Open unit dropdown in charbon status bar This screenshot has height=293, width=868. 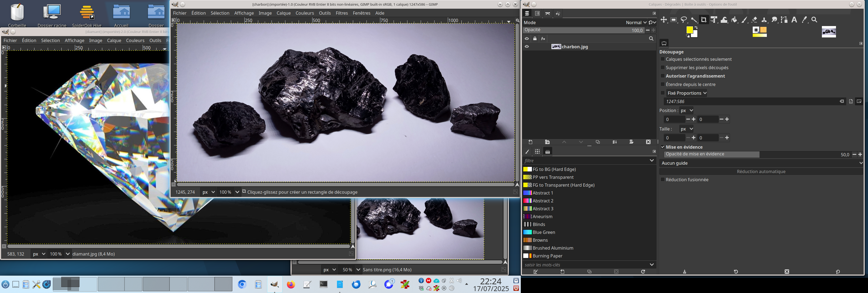(x=209, y=192)
